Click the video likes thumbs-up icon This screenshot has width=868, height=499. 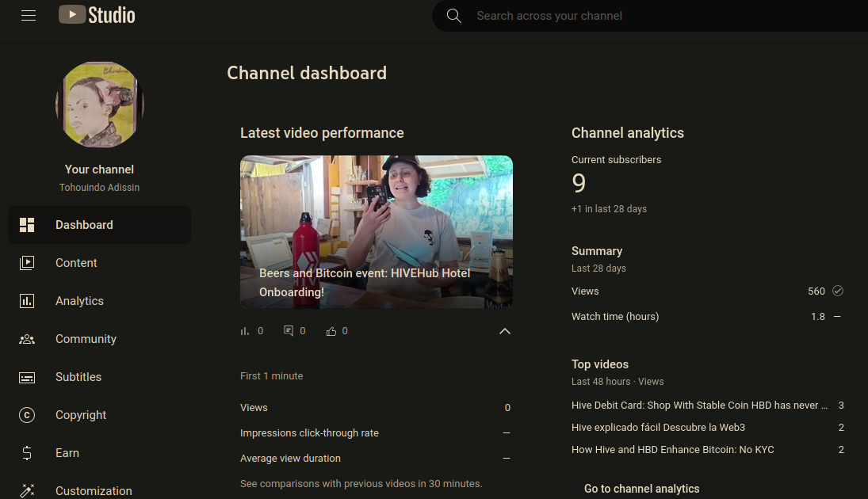[x=331, y=331]
